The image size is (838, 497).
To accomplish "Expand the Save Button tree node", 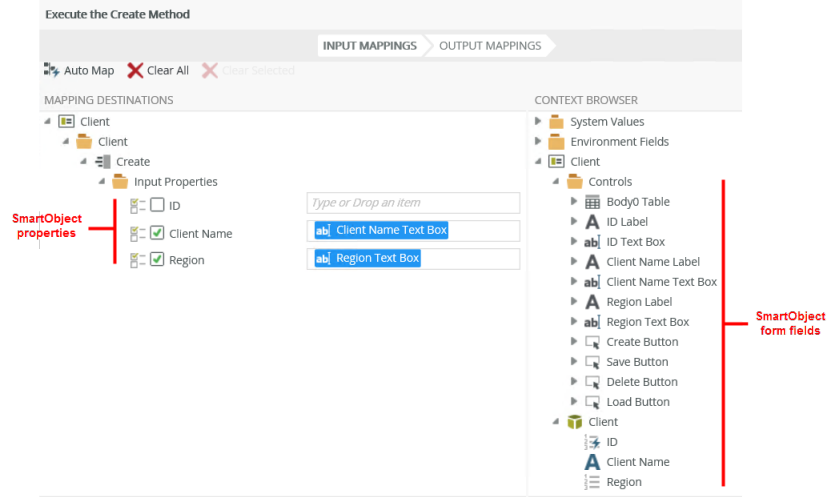I will point(573,362).
